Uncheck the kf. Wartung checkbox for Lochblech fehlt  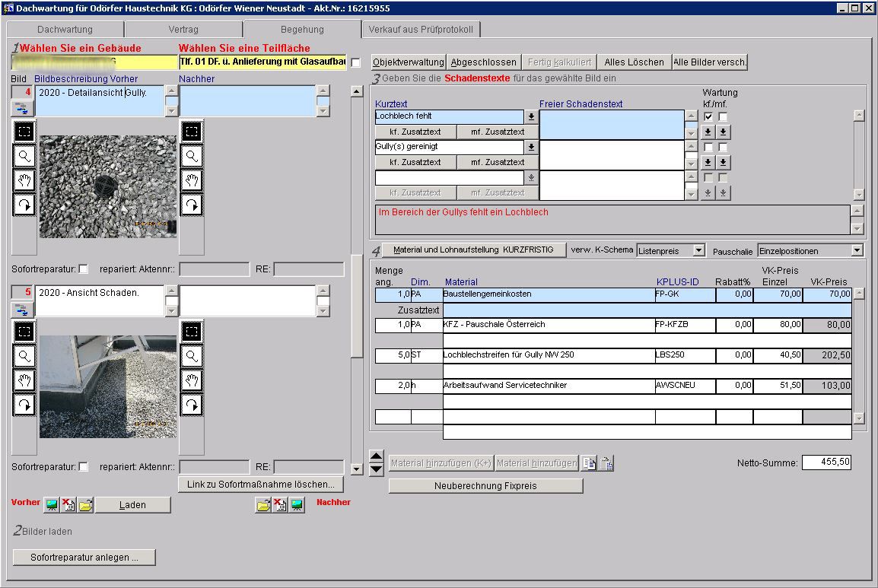coord(709,116)
